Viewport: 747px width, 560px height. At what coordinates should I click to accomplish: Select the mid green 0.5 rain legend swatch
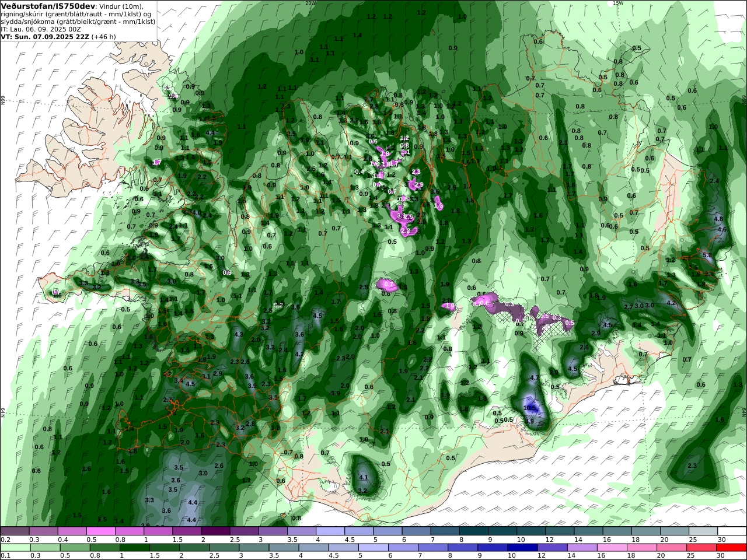point(75,548)
